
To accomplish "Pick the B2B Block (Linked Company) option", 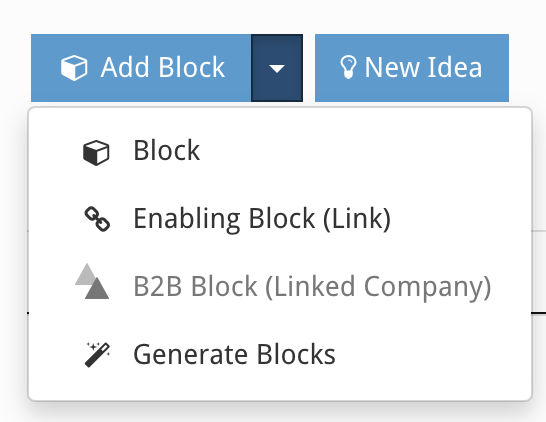I will pos(280,287).
